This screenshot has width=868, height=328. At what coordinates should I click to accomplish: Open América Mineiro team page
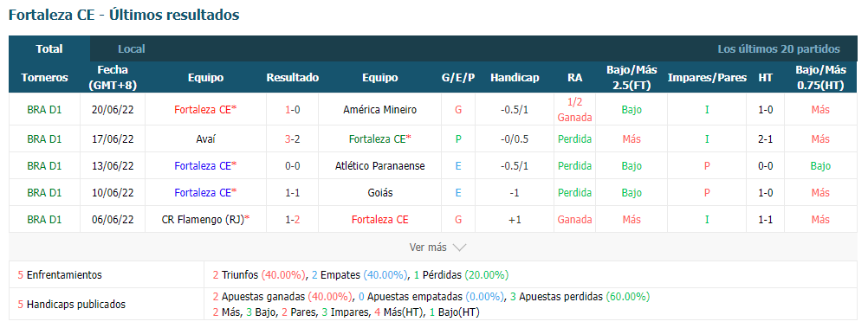379,110
